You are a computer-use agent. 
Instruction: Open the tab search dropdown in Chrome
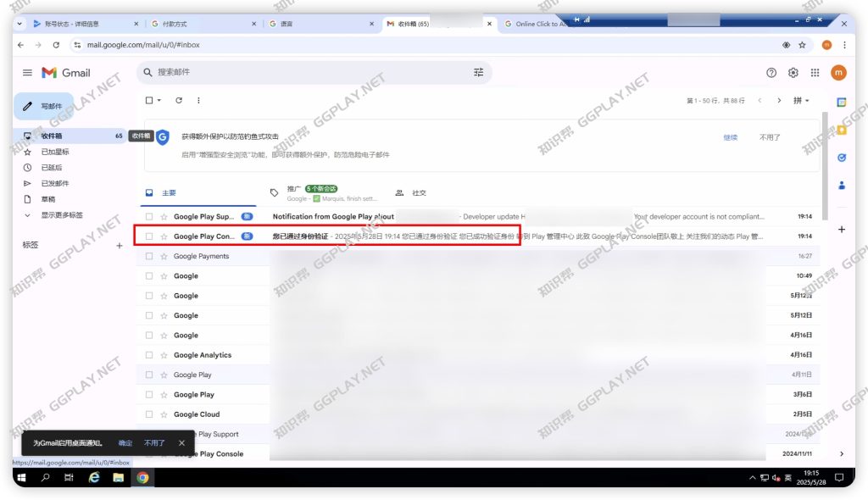[19, 24]
